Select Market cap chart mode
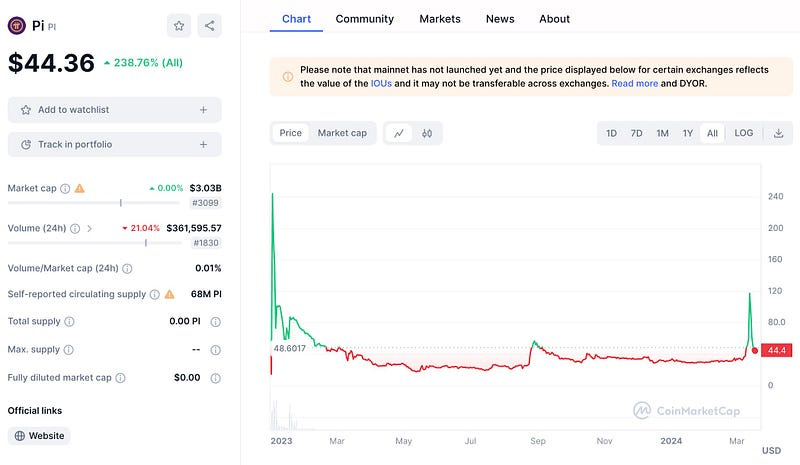Screen dimensions: 800x465 (342, 133)
